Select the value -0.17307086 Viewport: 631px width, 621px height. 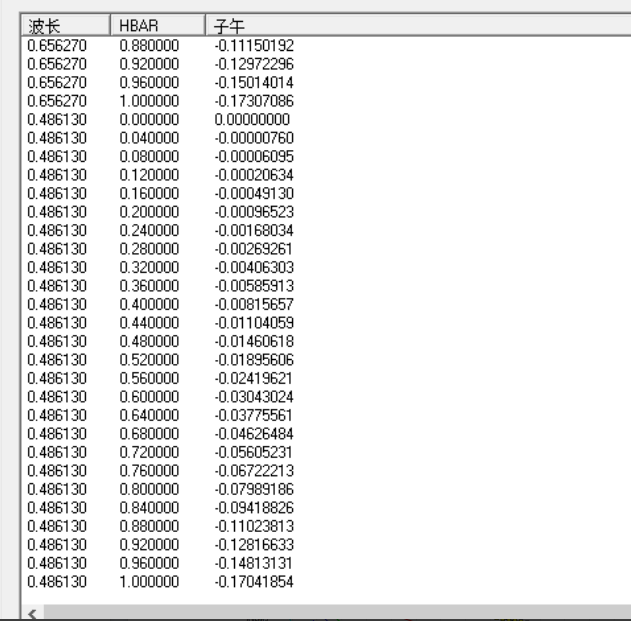pos(254,101)
